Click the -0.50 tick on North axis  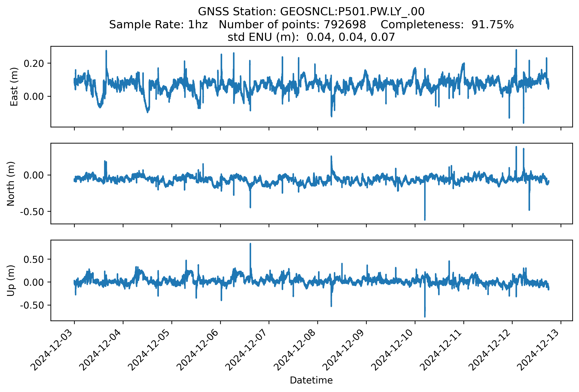pyautogui.click(x=32, y=212)
